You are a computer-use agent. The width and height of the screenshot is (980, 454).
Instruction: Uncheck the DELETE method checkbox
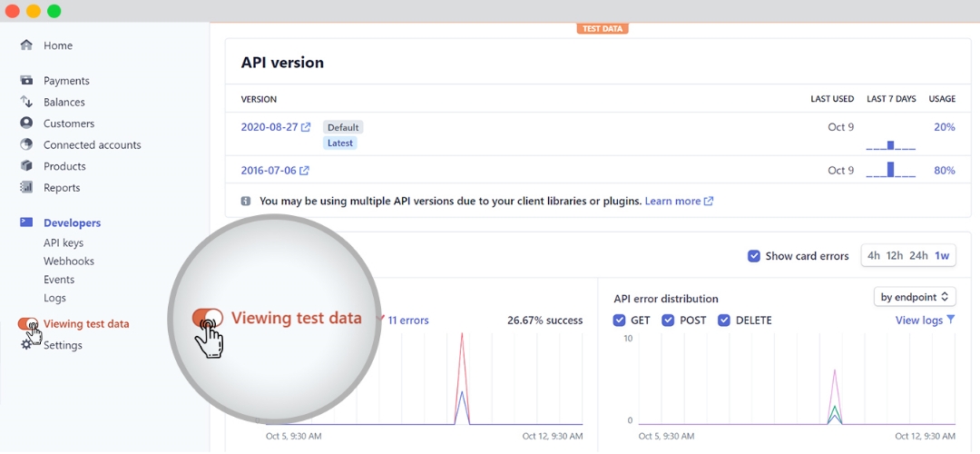(724, 321)
